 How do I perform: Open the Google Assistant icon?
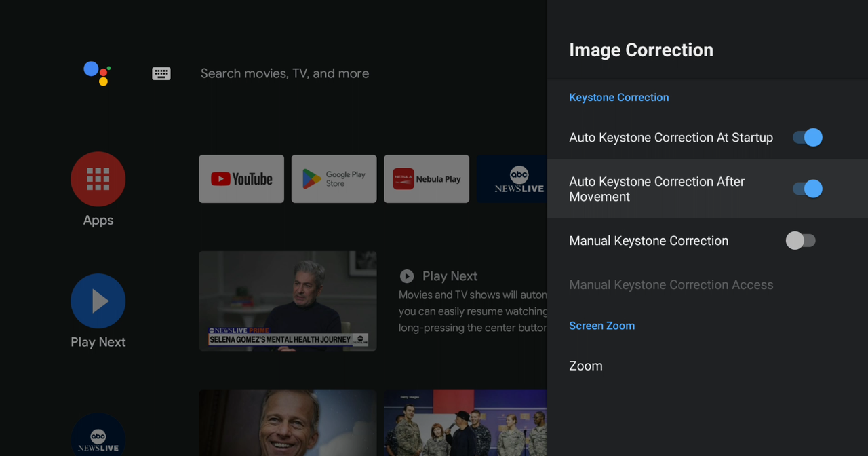pos(97,73)
